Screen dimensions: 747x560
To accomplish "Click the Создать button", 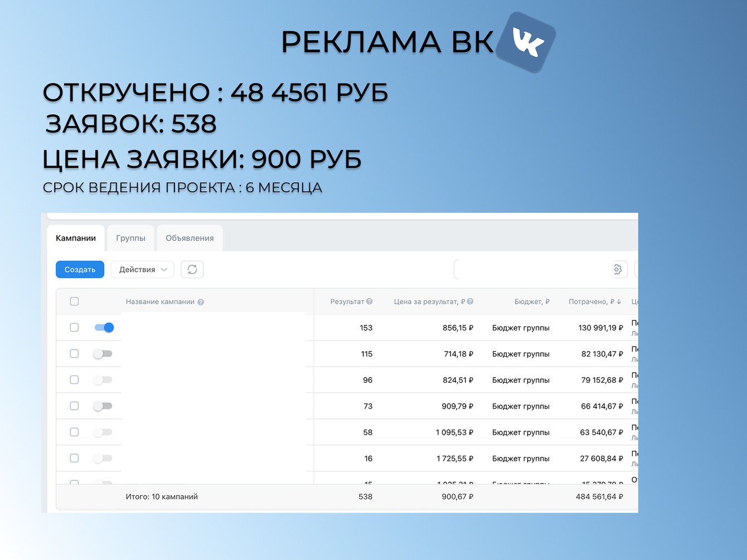I will pos(80,270).
